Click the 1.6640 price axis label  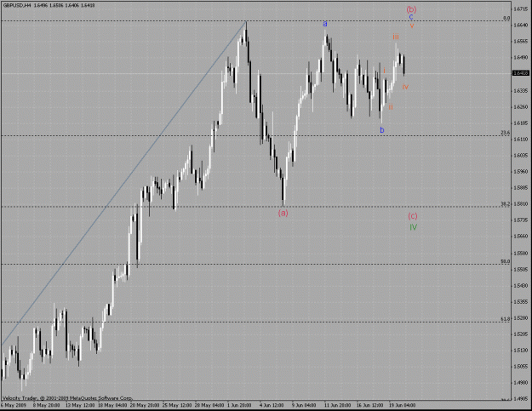point(521,25)
